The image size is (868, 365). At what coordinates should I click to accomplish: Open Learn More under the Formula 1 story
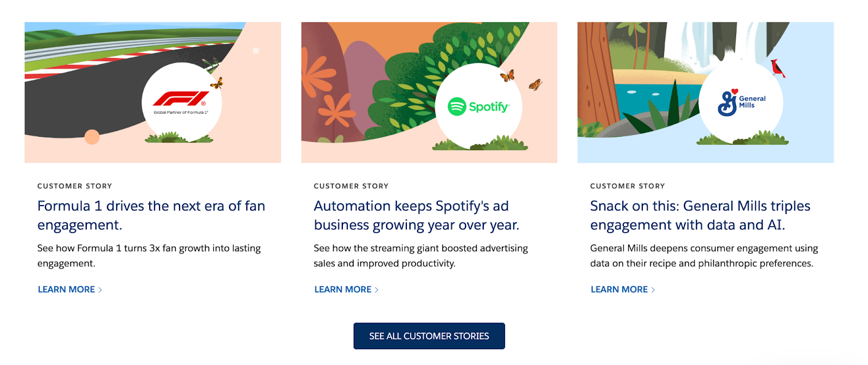pyautogui.click(x=66, y=290)
